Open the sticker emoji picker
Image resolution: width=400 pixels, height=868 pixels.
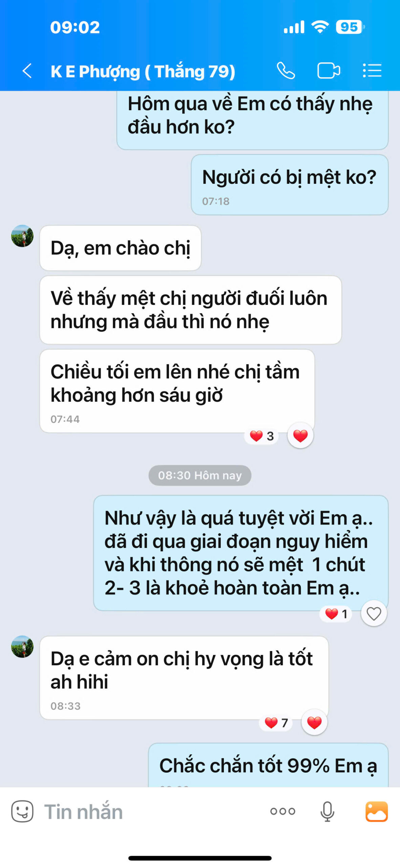[x=22, y=811]
